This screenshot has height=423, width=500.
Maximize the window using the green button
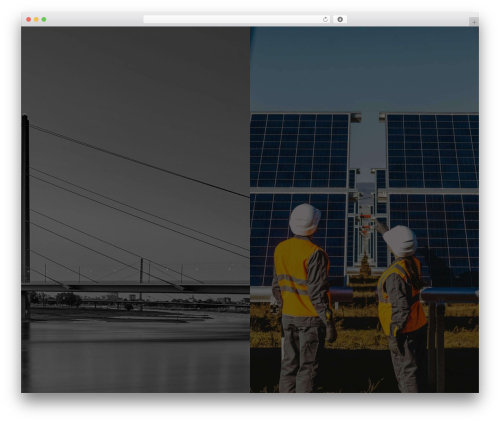(x=44, y=20)
